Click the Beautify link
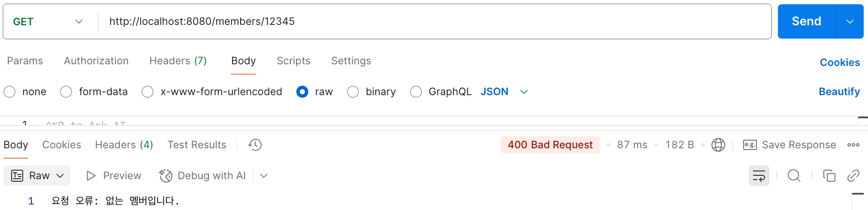Screen dimensions: 868x210 [x=839, y=92]
